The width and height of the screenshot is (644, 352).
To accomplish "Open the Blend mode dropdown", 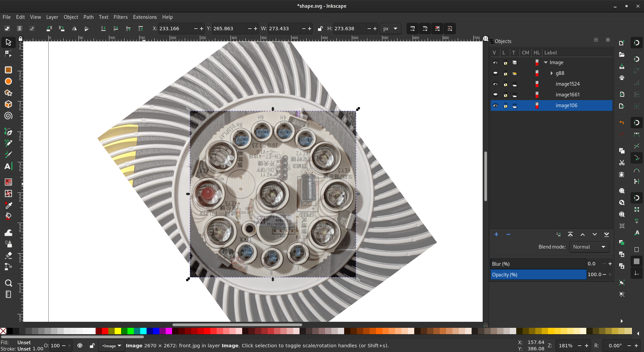I will click(x=589, y=247).
